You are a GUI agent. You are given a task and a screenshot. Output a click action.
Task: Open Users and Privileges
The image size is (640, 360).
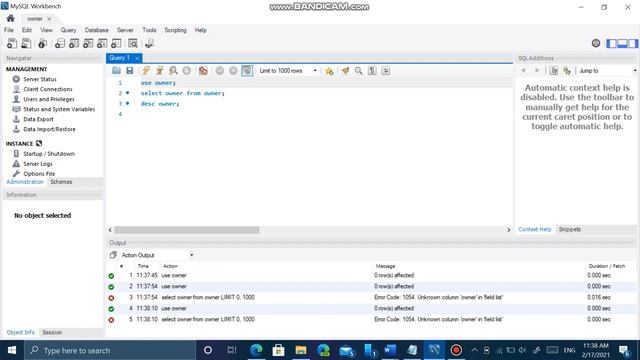point(49,99)
